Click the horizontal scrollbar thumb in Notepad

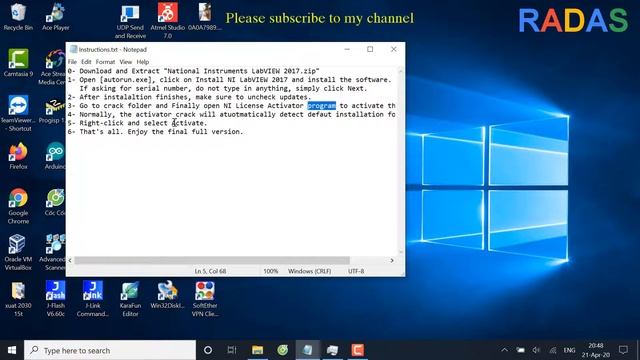tap(212, 260)
